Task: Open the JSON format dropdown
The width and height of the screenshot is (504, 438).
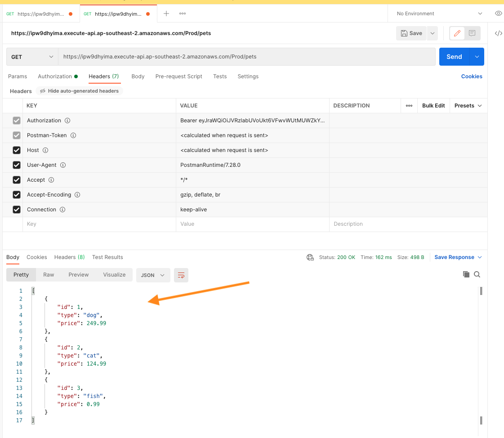Action: (153, 275)
